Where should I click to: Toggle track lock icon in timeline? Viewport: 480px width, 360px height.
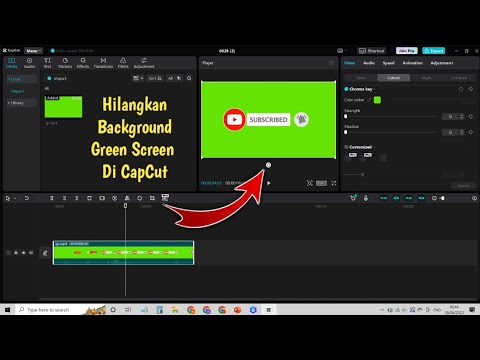tap(16, 253)
